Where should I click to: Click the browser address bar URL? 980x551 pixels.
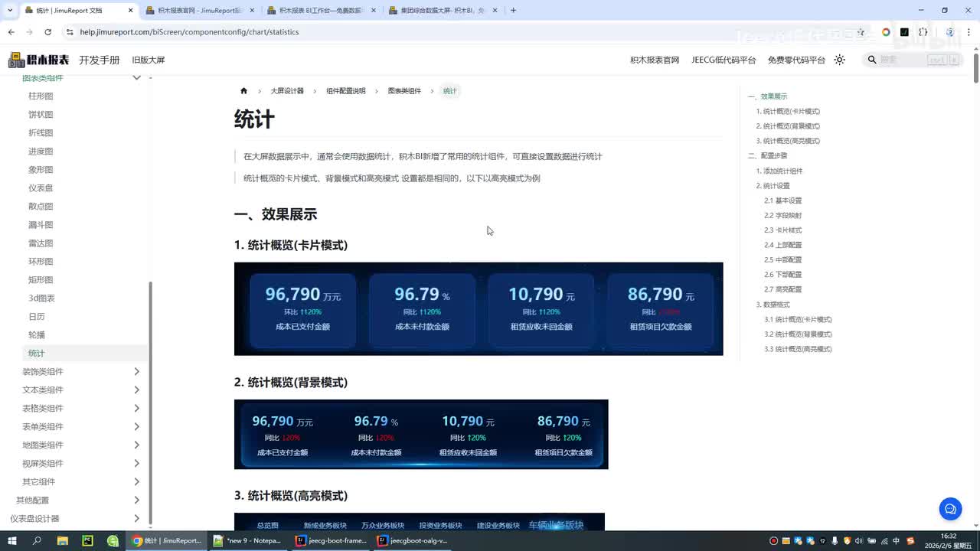189,32
